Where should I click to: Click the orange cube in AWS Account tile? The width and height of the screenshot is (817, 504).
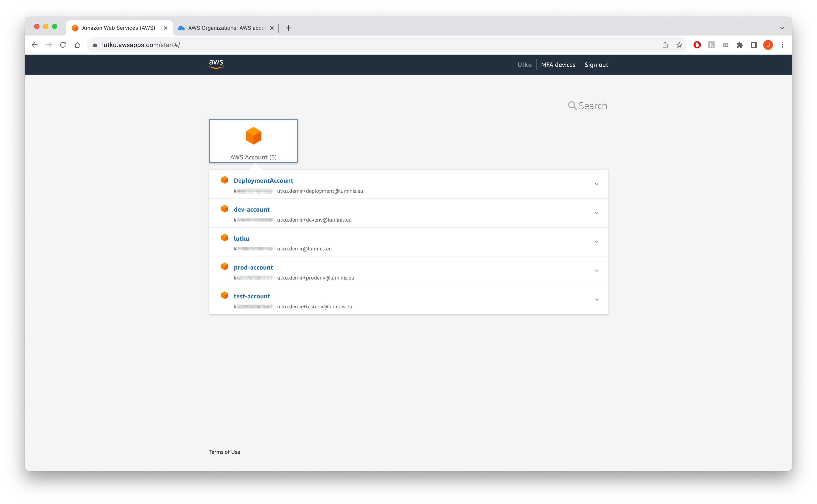[x=253, y=136]
